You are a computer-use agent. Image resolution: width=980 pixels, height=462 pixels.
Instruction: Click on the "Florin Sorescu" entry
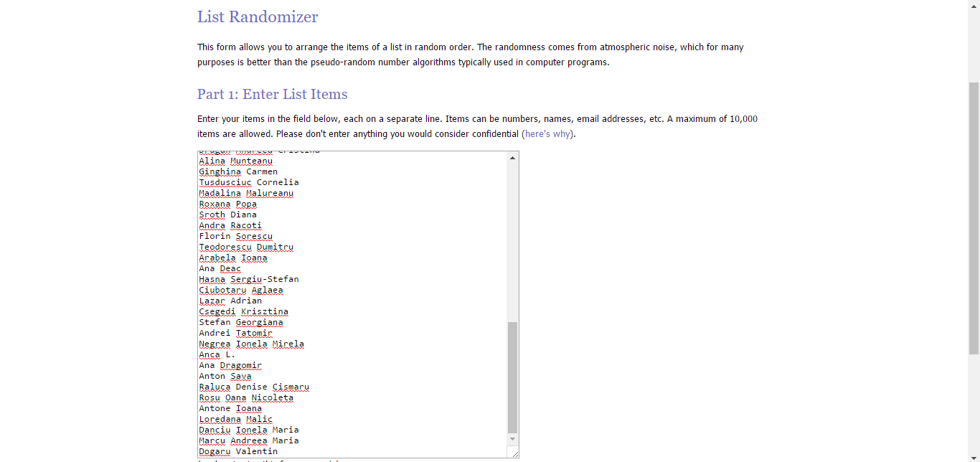coord(235,237)
